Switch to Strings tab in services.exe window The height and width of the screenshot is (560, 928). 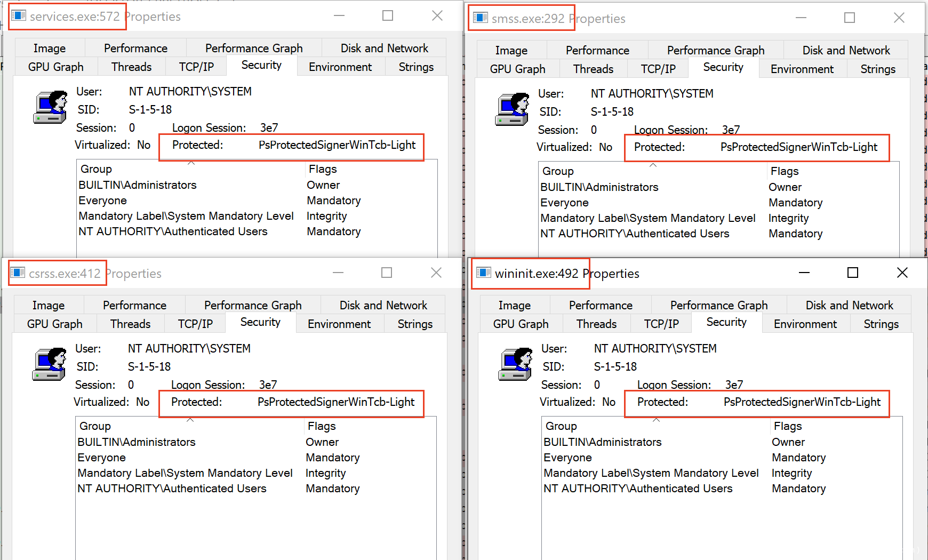coord(416,67)
